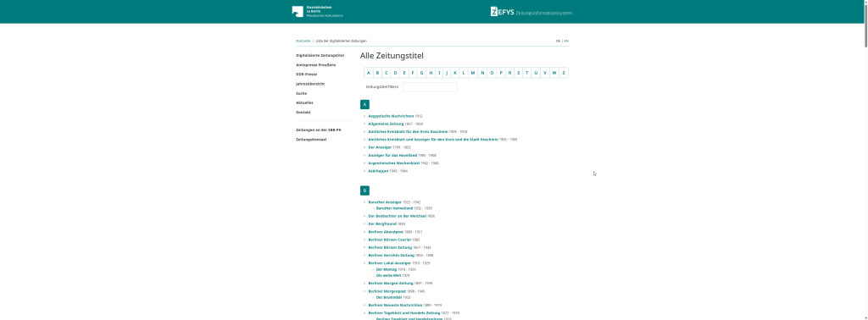Open the ZEFYS Zeitungsinformationssystem logo
The width and height of the screenshot is (868, 320).
(531, 12)
